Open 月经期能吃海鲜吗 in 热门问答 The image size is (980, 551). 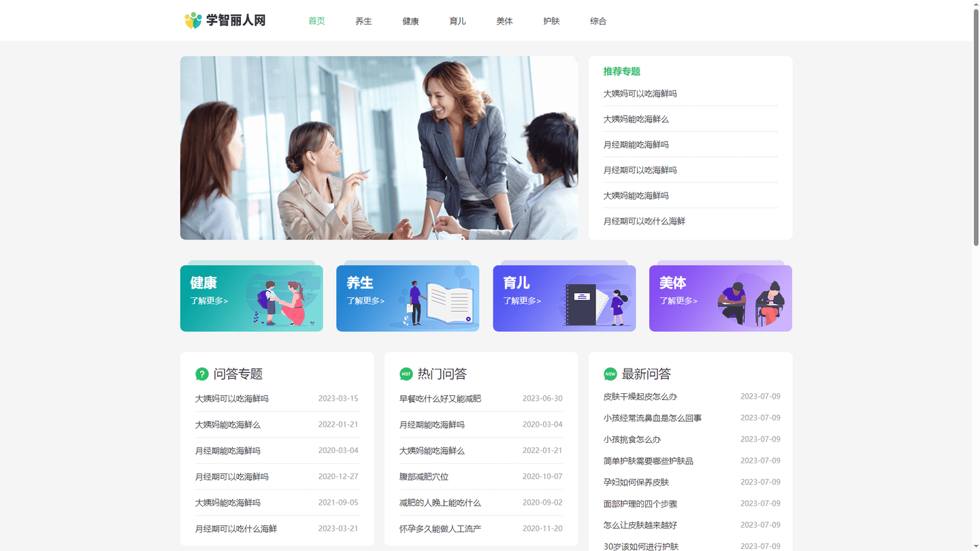pyautogui.click(x=431, y=424)
